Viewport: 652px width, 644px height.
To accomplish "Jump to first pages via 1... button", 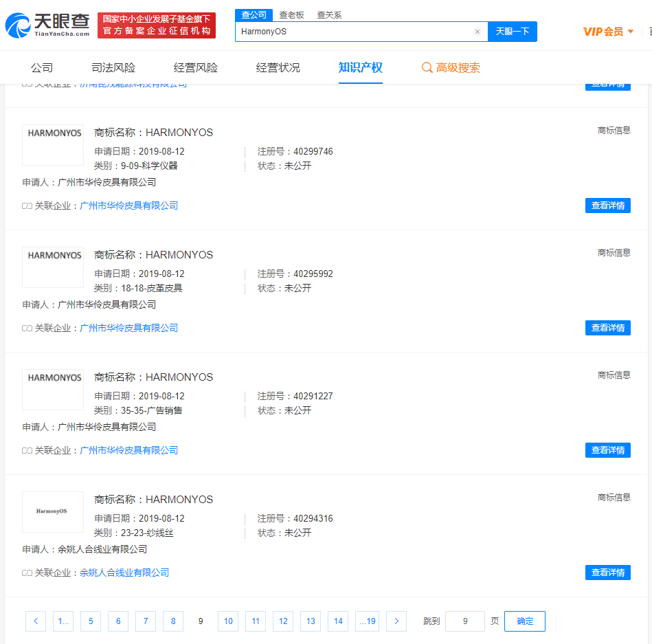I will click(63, 621).
